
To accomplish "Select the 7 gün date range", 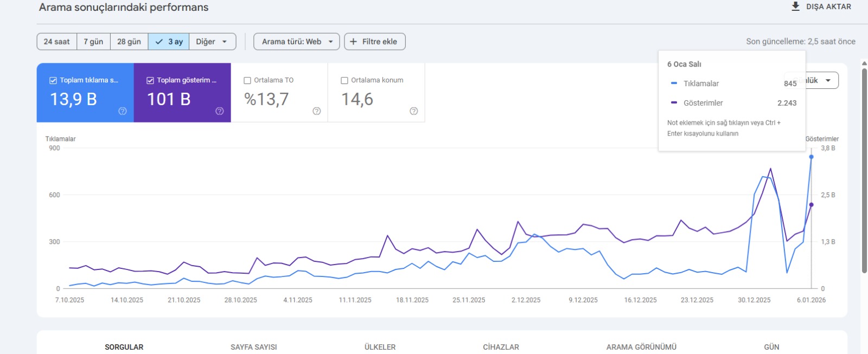I will [93, 42].
